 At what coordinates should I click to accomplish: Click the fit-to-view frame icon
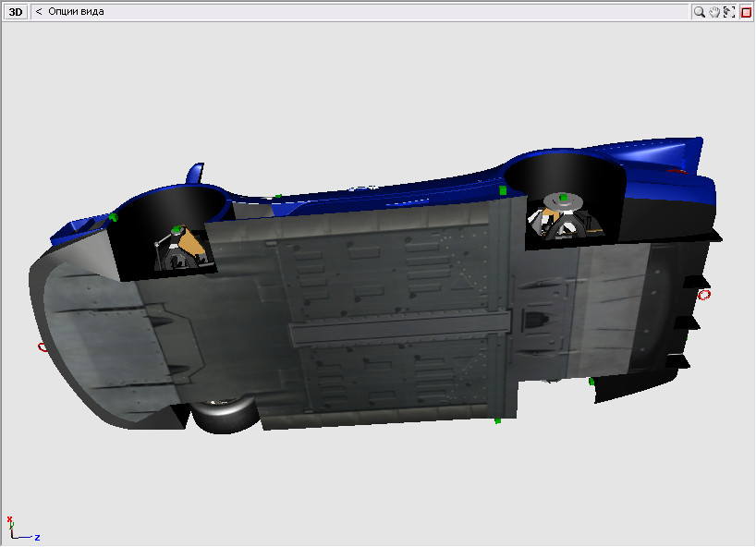click(729, 12)
